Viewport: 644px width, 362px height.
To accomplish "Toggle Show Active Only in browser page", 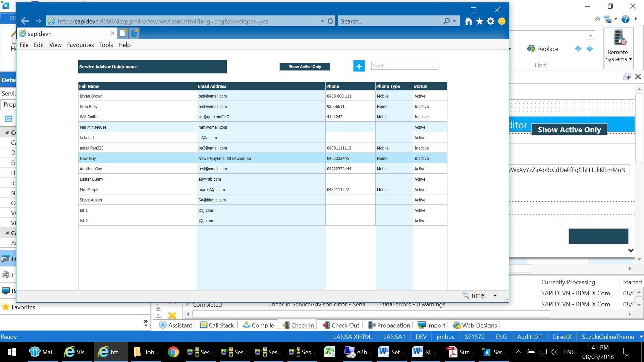I will point(305,67).
